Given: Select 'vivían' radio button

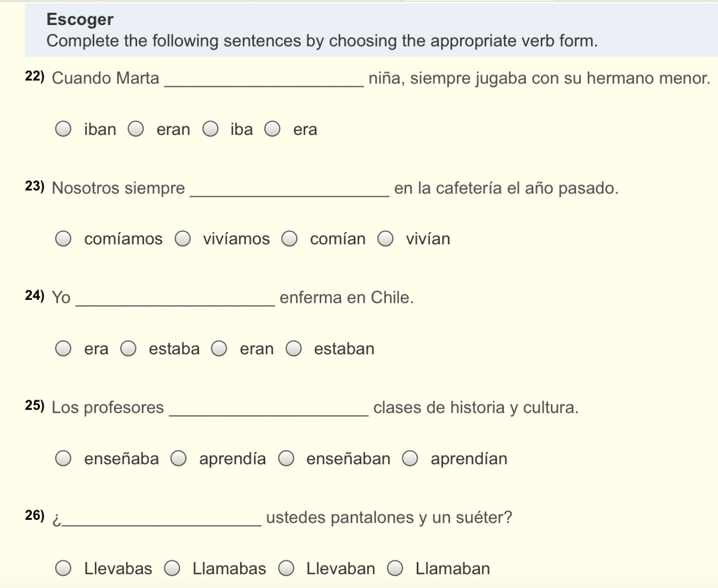Looking at the screenshot, I should [386, 239].
